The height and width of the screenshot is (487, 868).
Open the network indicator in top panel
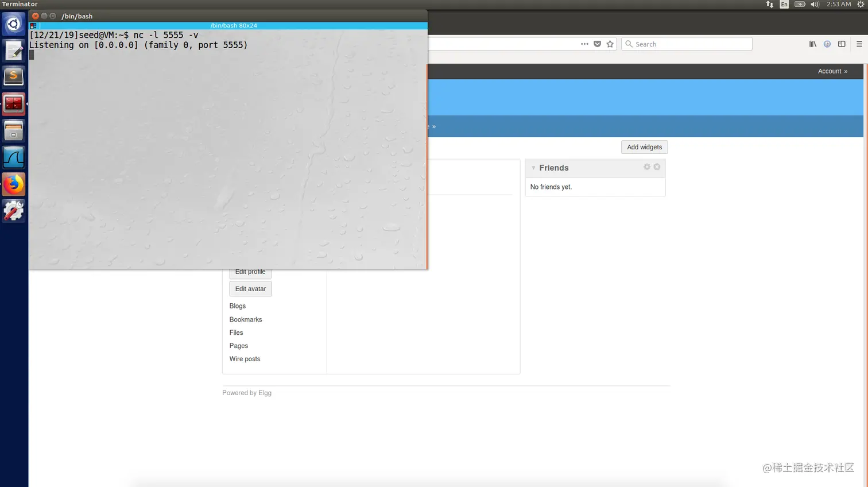point(770,4)
